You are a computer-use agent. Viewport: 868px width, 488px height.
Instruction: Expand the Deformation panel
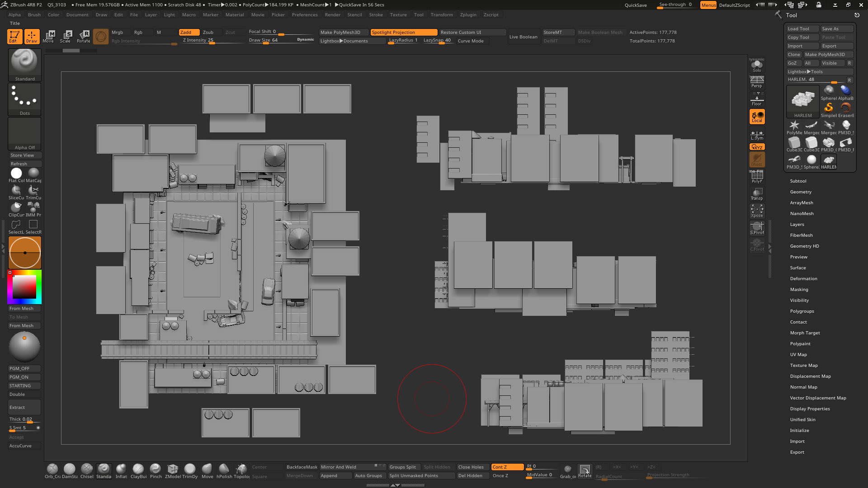(x=804, y=278)
